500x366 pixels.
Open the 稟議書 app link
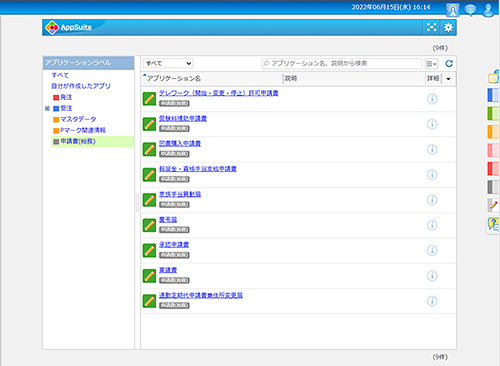coord(168,270)
